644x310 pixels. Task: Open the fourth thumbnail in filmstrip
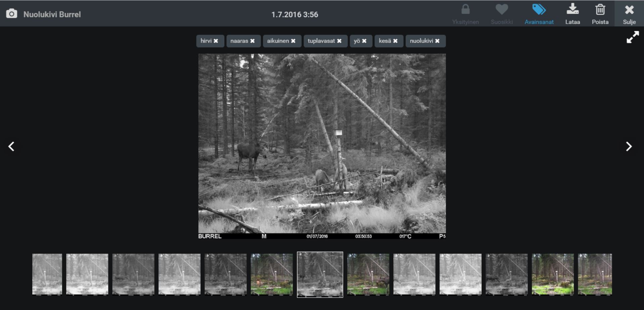(180, 274)
